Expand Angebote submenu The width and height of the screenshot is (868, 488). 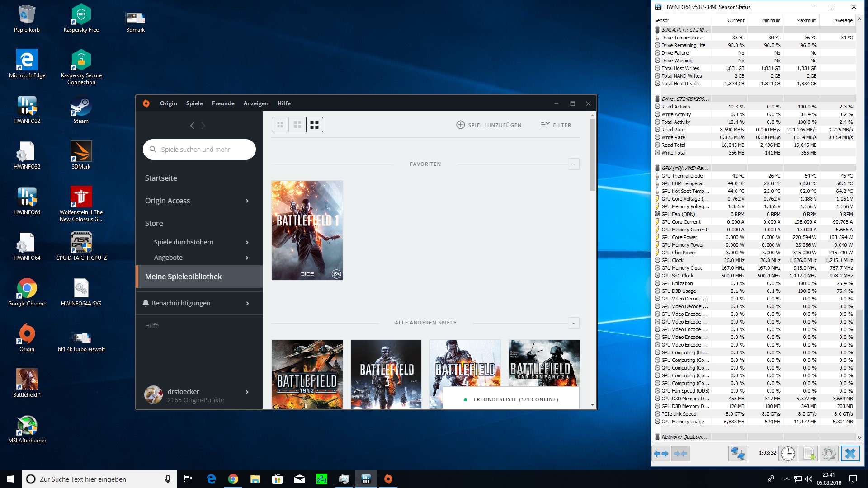coord(247,258)
